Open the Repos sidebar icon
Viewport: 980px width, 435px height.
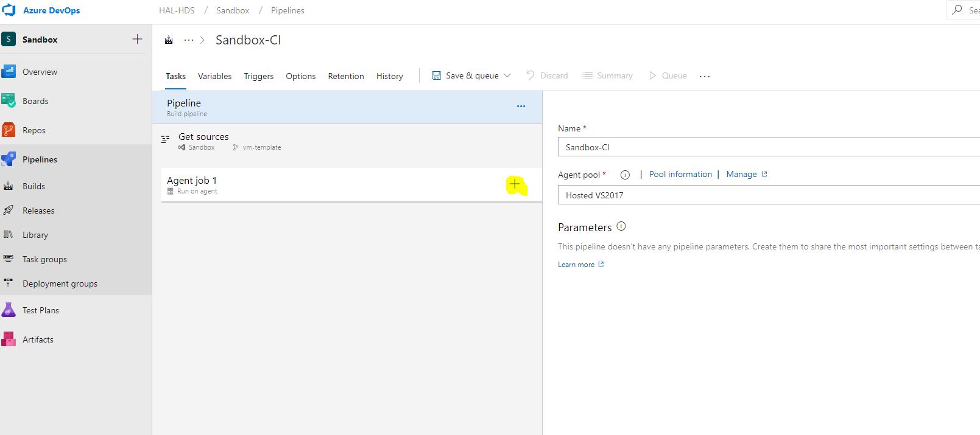(9, 130)
